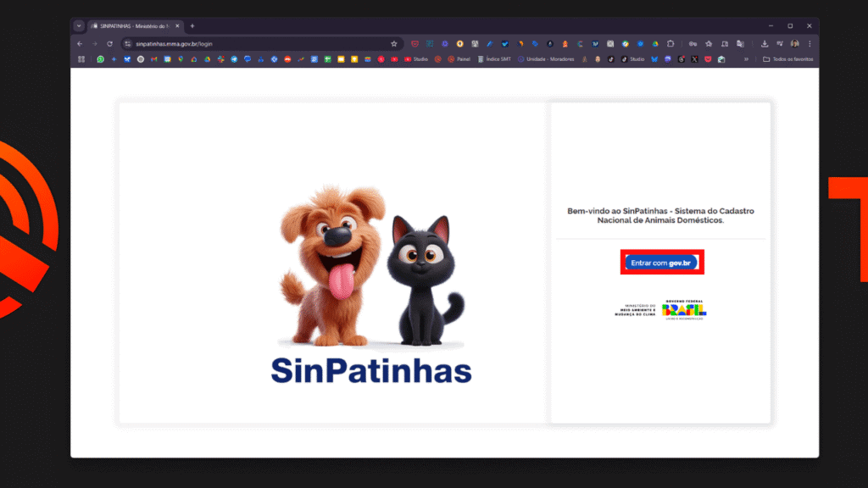
Task: Click the Entrar com gov.br button
Action: [x=661, y=262]
